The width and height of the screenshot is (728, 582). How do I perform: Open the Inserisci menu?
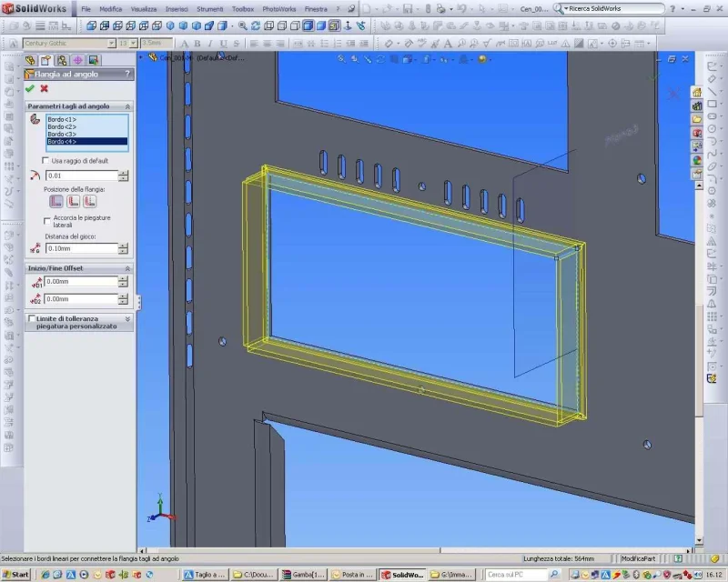[177, 8]
